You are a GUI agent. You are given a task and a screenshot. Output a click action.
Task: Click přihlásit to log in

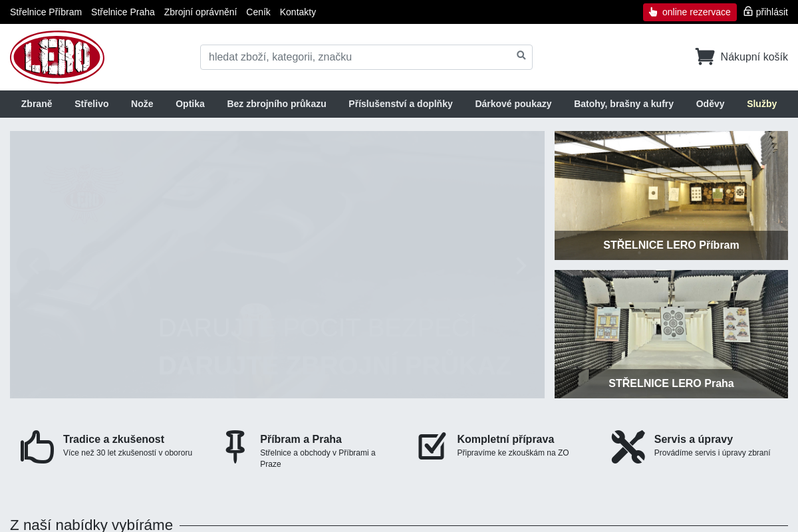pyautogui.click(x=771, y=12)
